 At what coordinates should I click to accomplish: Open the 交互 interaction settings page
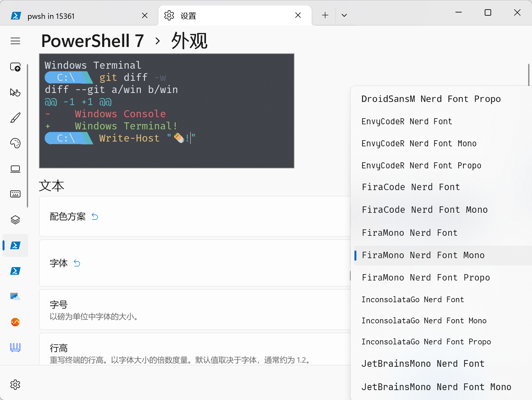pyautogui.click(x=15, y=92)
